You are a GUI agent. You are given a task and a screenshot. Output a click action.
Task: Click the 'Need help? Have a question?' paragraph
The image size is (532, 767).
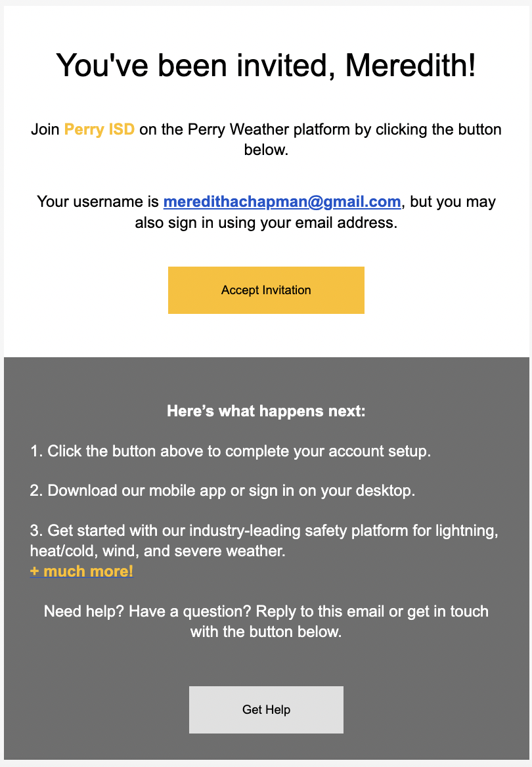click(266, 621)
